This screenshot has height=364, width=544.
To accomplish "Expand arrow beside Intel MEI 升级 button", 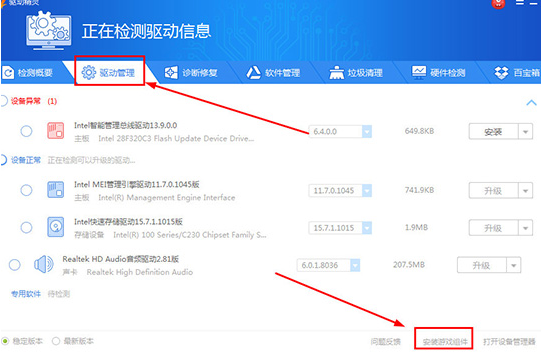I will point(525,191).
